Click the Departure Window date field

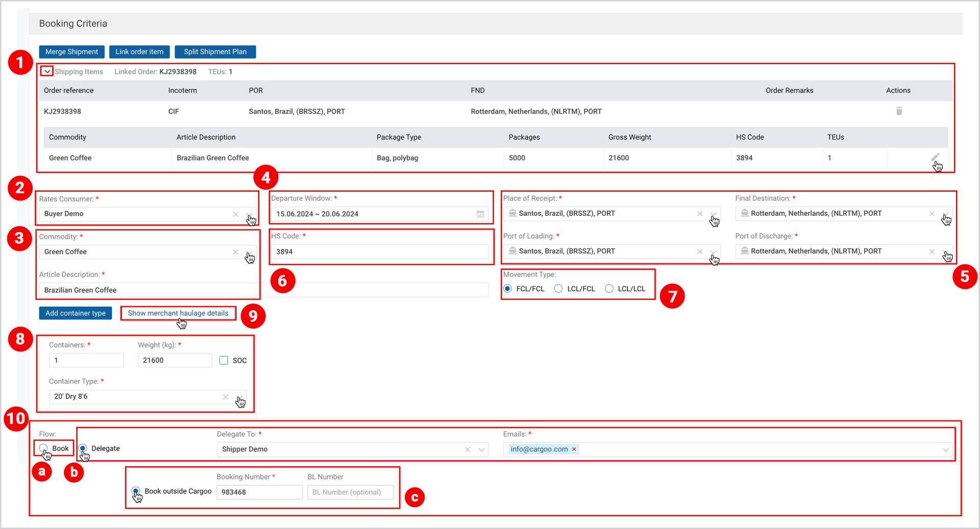(x=380, y=214)
